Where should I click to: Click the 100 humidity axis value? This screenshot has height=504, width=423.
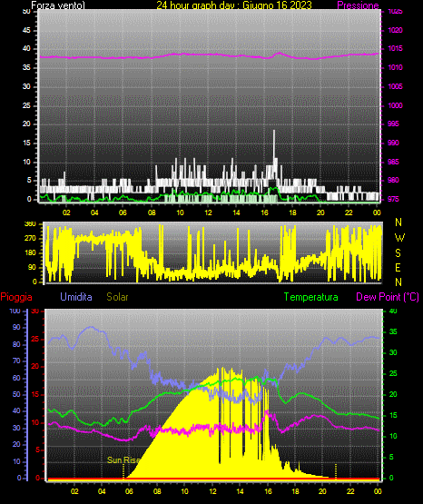click(x=15, y=311)
